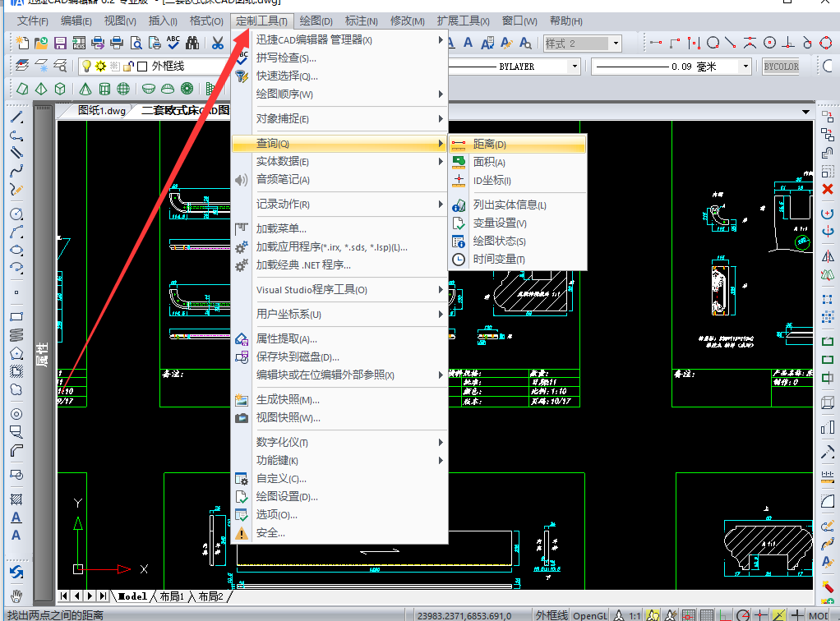The width and height of the screenshot is (840, 621).
Task: Switch to 图纸1.dwg drawing tab
Action: (101, 110)
